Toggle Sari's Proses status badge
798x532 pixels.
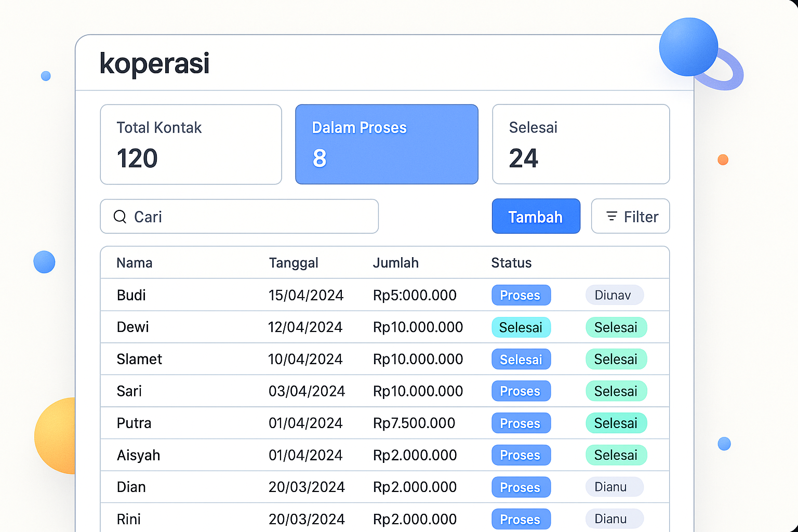coord(521,391)
